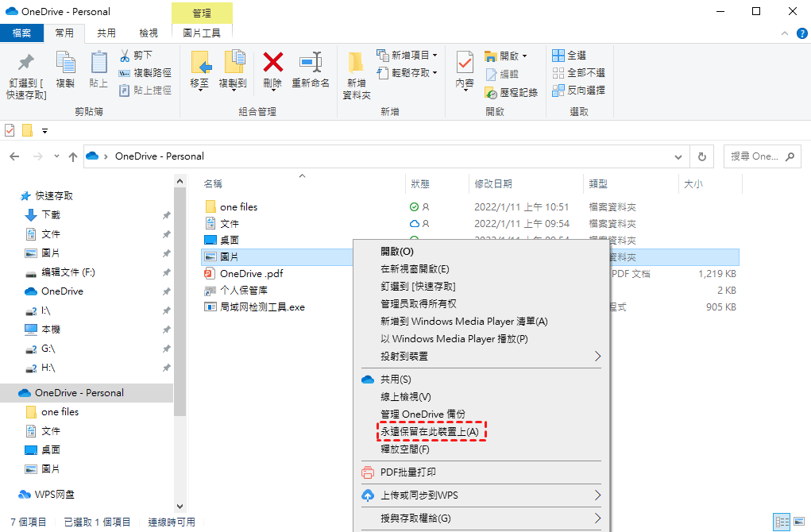
Task: Choose 線上檢視(V) in context menu
Action: pos(405,397)
